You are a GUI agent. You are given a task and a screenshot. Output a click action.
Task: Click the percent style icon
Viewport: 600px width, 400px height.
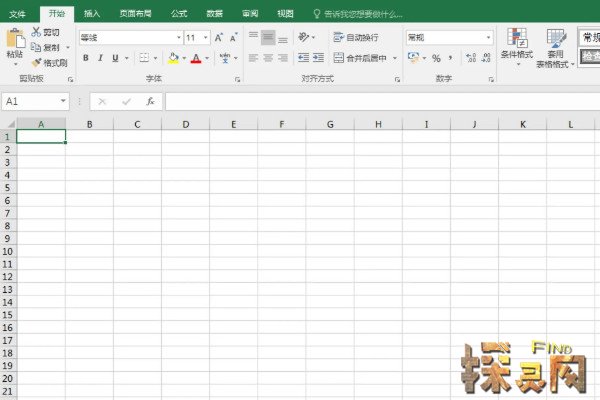[436, 58]
